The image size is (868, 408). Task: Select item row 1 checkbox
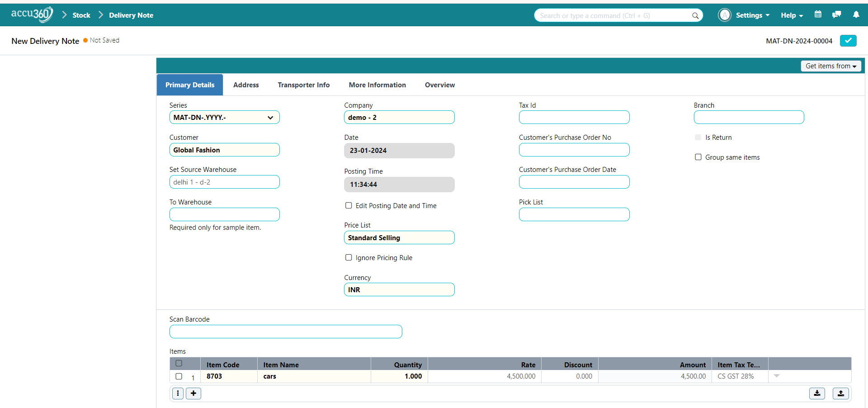pyautogui.click(x=179, y=376)
